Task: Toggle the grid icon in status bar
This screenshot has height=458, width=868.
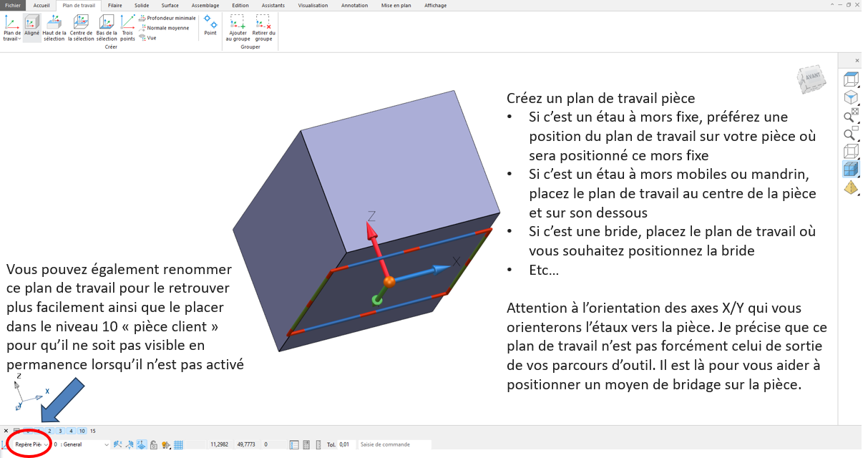Action: tap(178, 444)
